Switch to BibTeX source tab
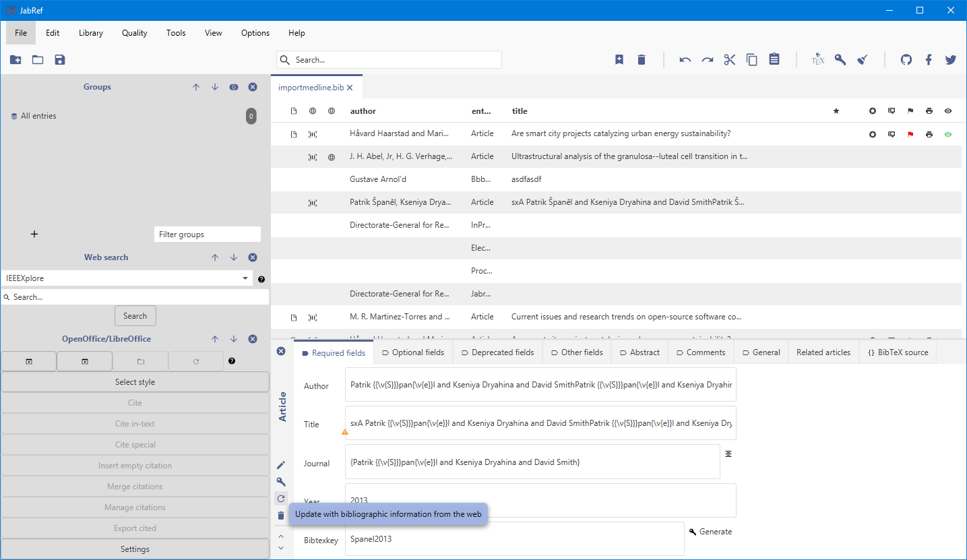The width and height of the screenshot is (967, 560). click(x=898, y=352)
